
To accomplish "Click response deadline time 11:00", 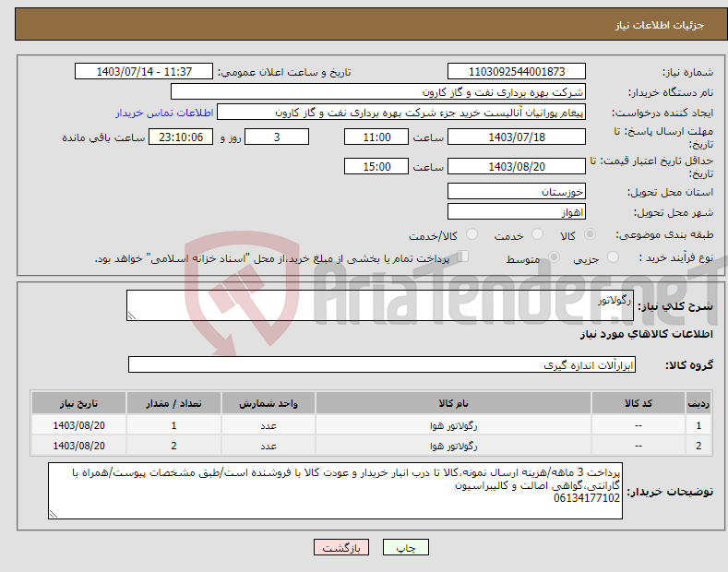I will 376,137.
